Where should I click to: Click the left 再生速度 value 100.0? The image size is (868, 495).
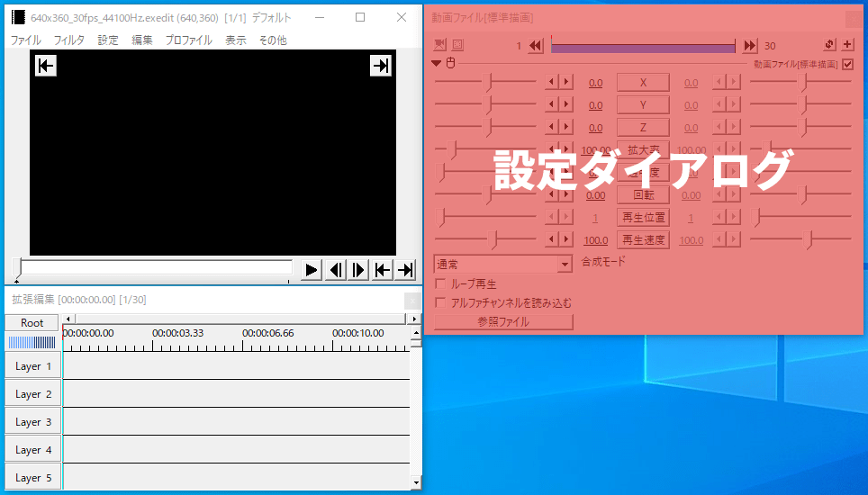(x=596, y=240)
